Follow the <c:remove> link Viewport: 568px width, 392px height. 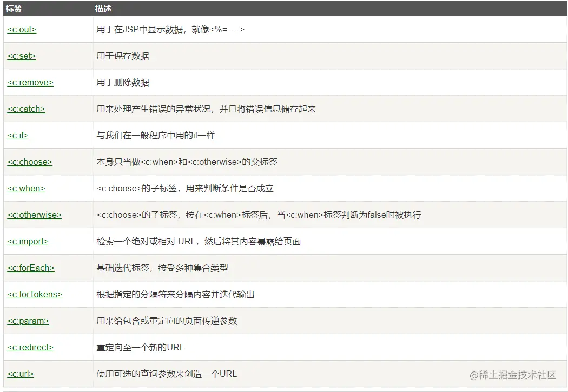point(30,83)
